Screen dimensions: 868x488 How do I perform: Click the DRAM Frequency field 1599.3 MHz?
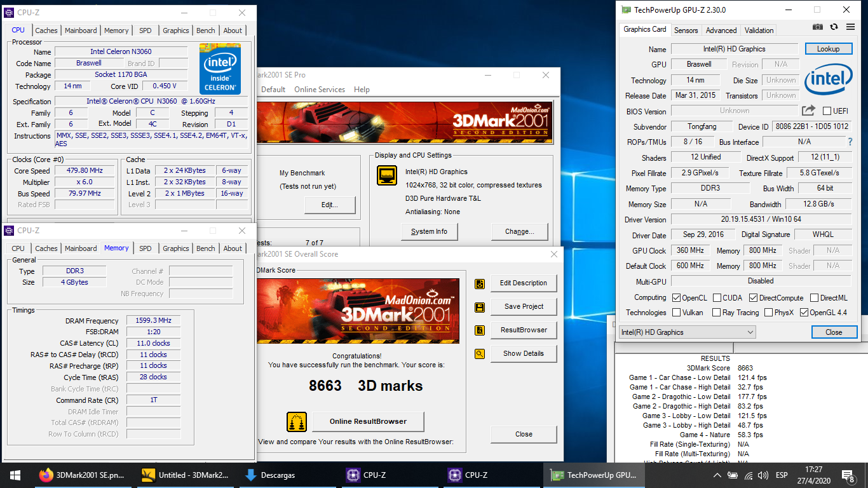point(153,321)
